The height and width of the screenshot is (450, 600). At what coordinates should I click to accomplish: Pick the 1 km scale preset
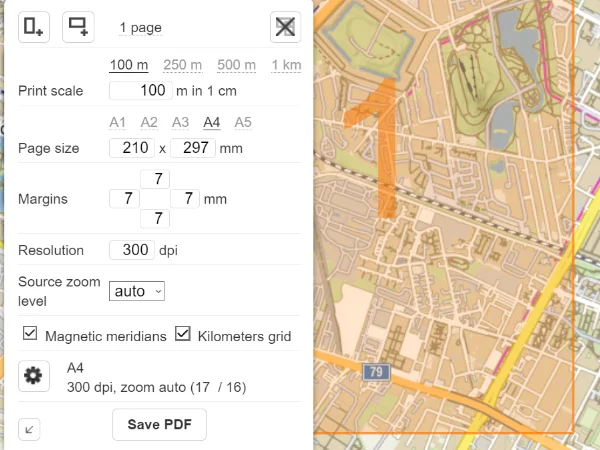(286, 65)
